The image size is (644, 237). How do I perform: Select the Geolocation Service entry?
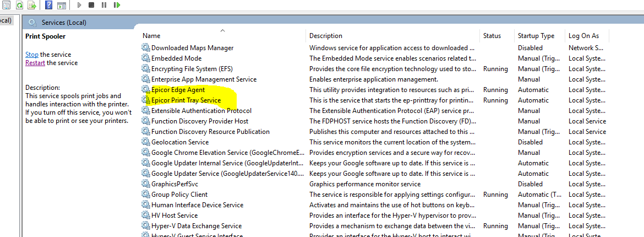pos(180,142)
